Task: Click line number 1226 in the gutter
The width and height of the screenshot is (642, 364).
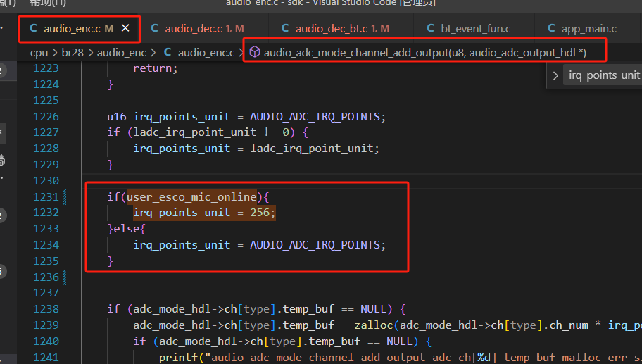Action: [46, 117]
